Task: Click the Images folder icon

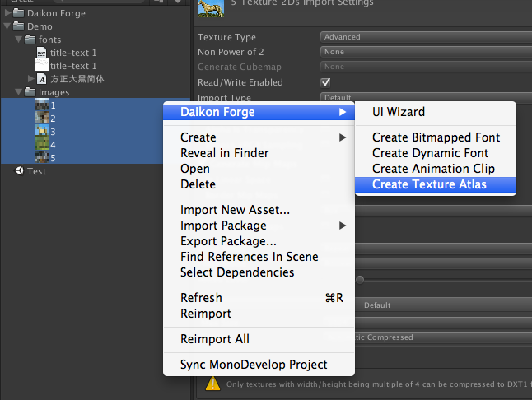Action: tap(30, 92)
